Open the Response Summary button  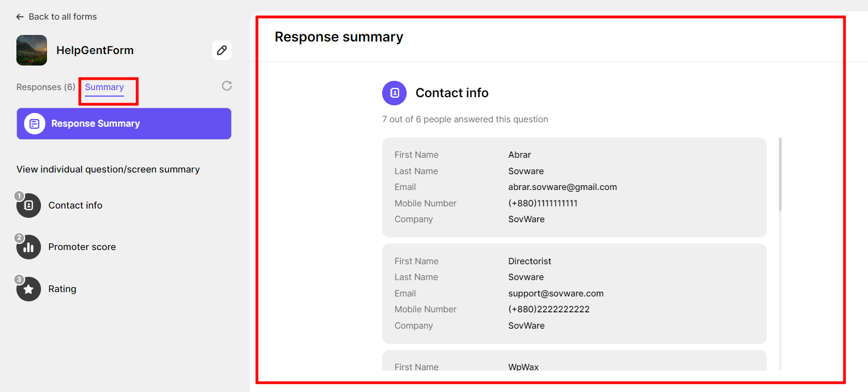tap(124, 124)
